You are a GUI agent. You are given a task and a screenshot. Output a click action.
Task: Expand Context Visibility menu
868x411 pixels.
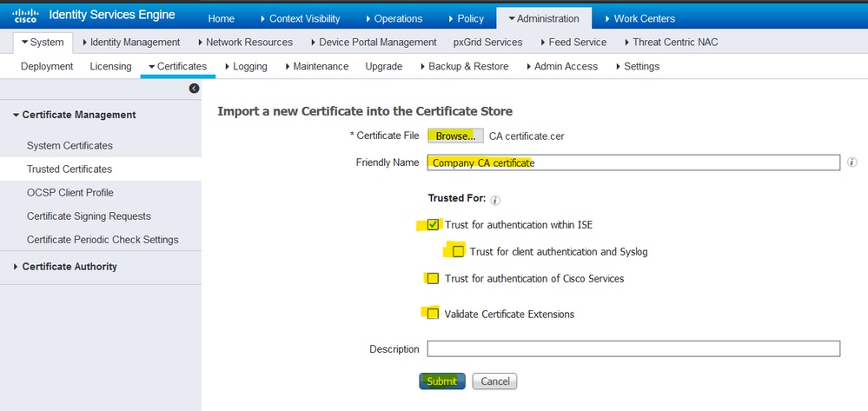[x=300, y=18]
